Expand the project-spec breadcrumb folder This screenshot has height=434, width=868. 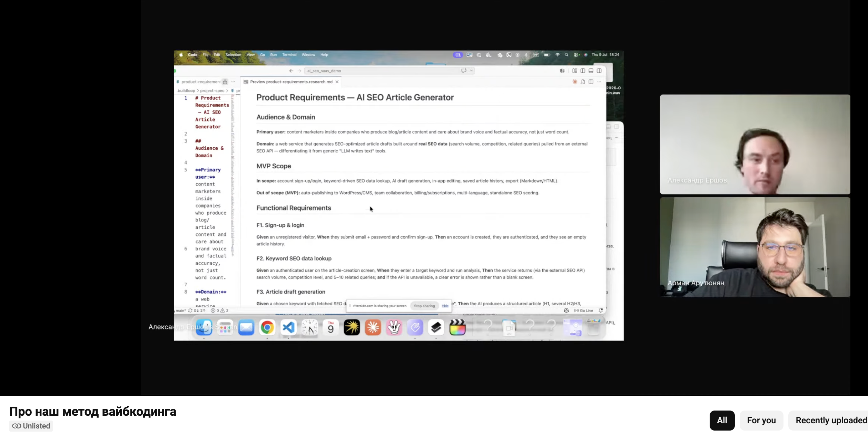(x=212, y=91)
